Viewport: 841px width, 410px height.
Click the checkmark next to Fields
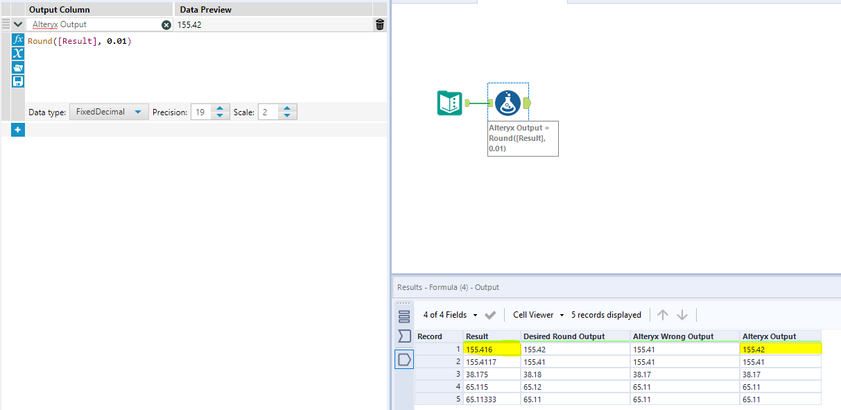click(x=490, y=315)
